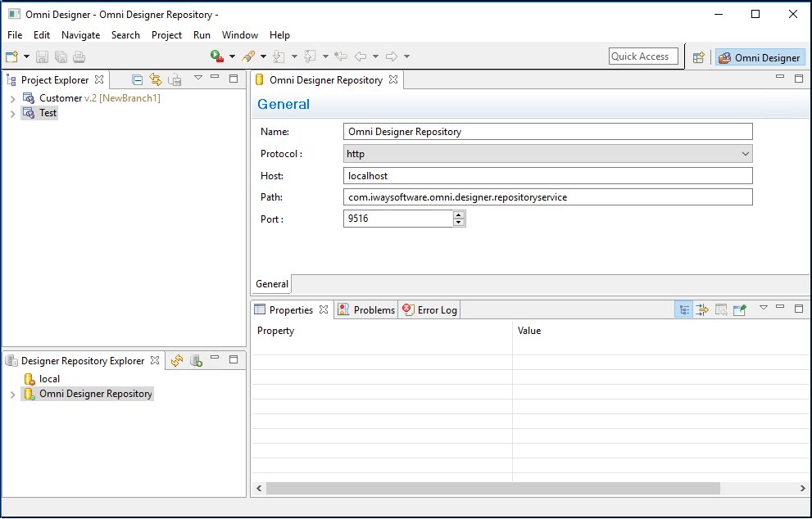The width and height of the screenshot is (812, 519).
Task: Open the New wizard dropdown arrow
Action: tap(26, 56)
